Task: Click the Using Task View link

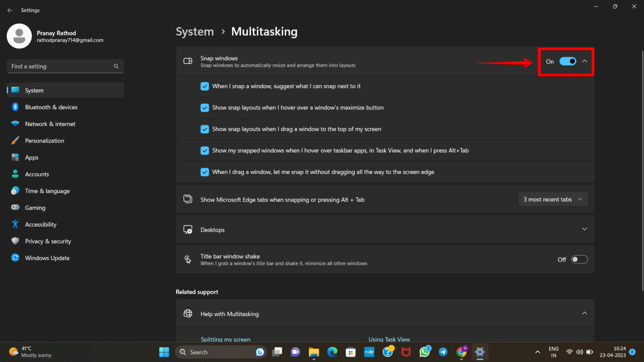Action: point(389,339)
